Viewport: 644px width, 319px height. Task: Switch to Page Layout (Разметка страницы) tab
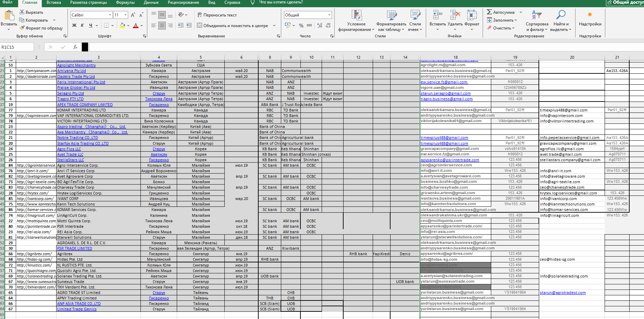pos(88,2)
